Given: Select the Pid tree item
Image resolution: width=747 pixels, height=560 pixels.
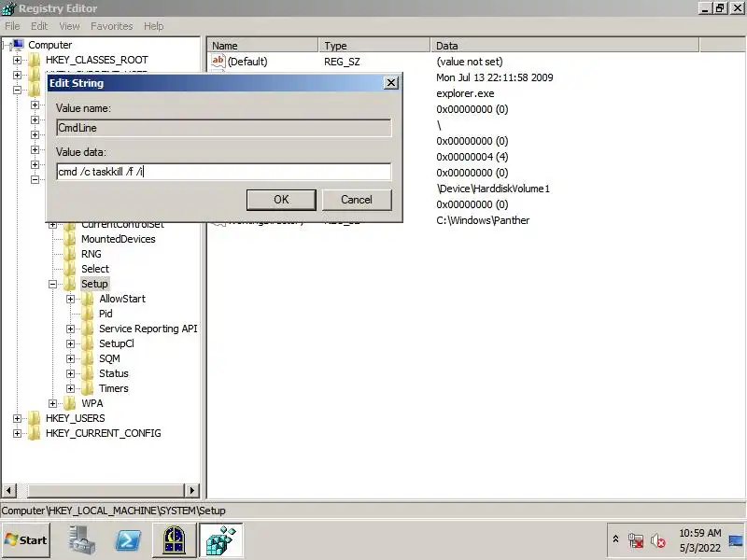Looking at the screenshot, I should point(106,314).
